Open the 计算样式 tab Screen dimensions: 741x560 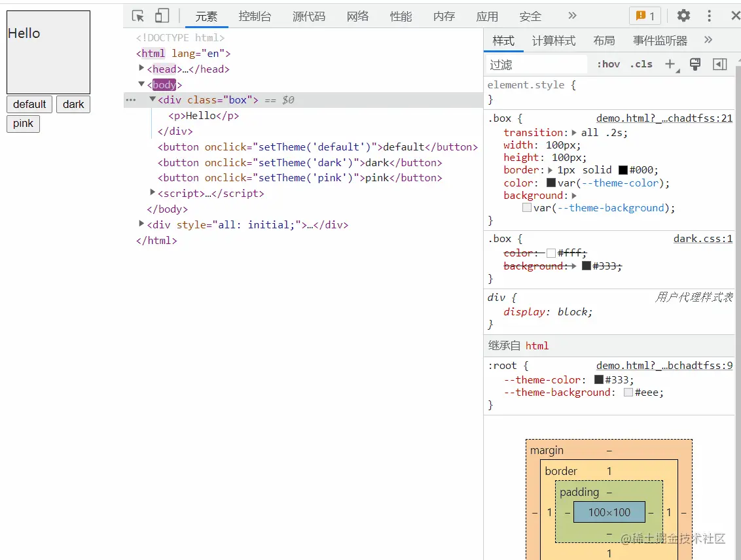(553, 41)
